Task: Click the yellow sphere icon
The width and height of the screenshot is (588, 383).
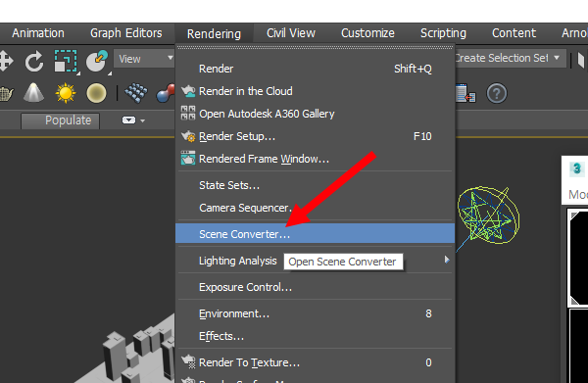Action: click(96, 93)
